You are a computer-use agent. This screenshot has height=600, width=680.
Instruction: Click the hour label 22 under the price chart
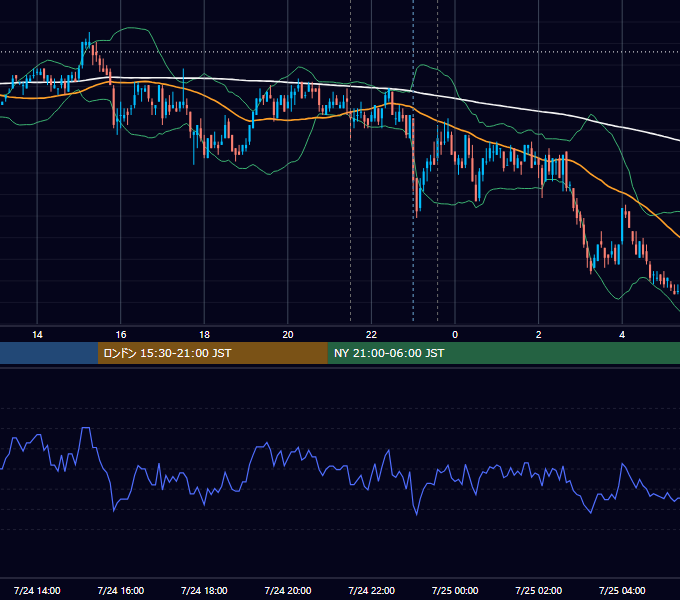[371, 335]
